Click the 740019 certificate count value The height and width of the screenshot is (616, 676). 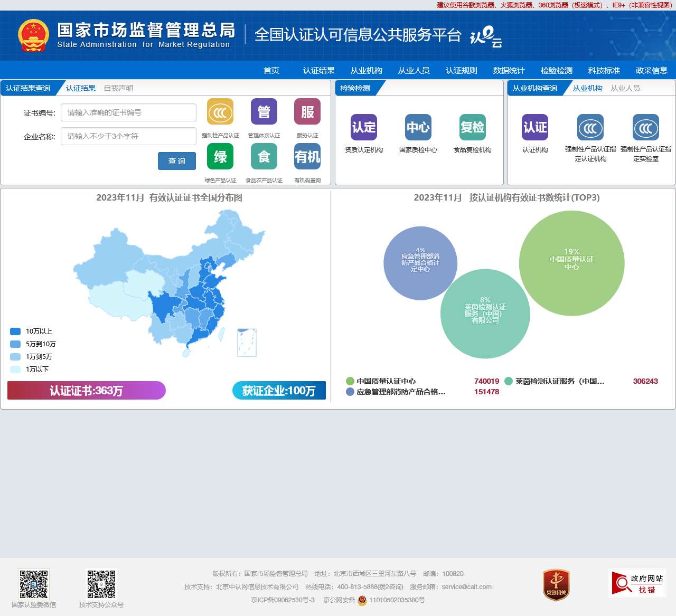tap(486, 381)
